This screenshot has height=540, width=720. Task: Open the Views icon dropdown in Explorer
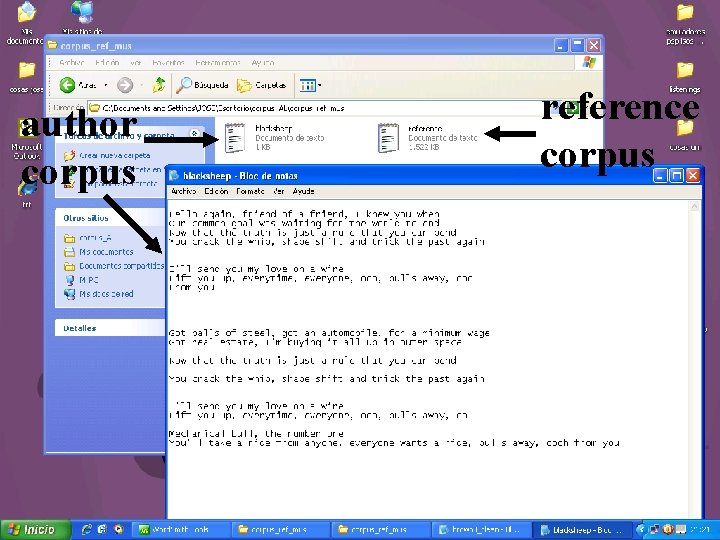(310, 85)
